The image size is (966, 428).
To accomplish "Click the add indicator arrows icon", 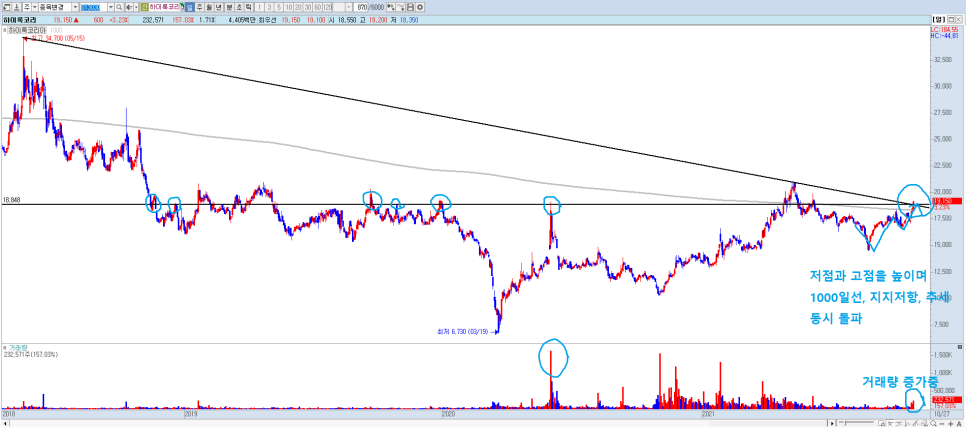I will pyautogui.click(x=391, y=7).
